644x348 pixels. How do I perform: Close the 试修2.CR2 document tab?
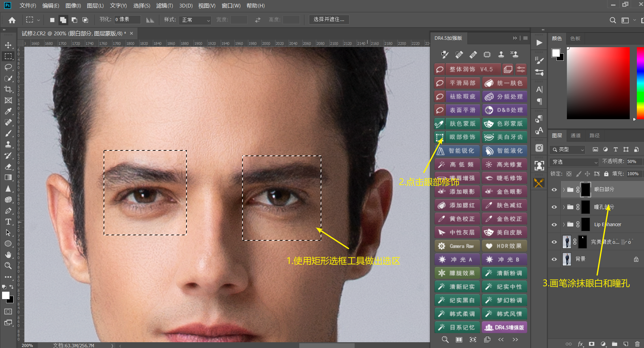[x=131, y=33]
